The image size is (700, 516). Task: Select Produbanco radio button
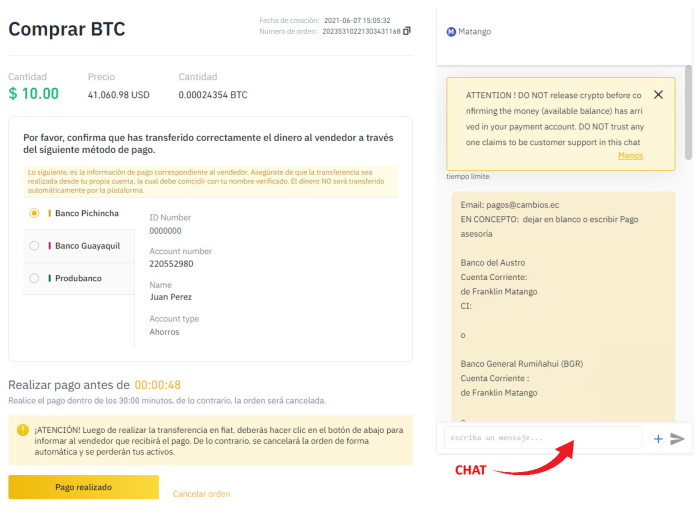point(34,279)
